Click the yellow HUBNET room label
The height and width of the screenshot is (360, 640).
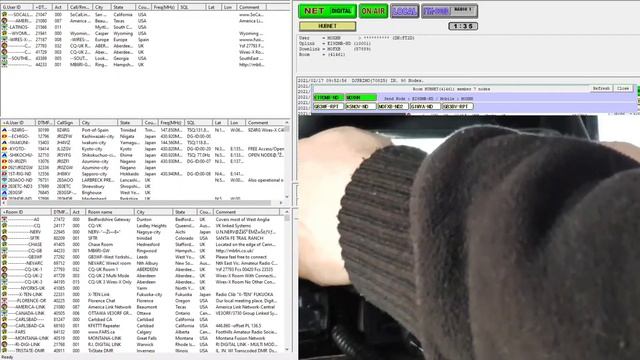pos(327,26)
